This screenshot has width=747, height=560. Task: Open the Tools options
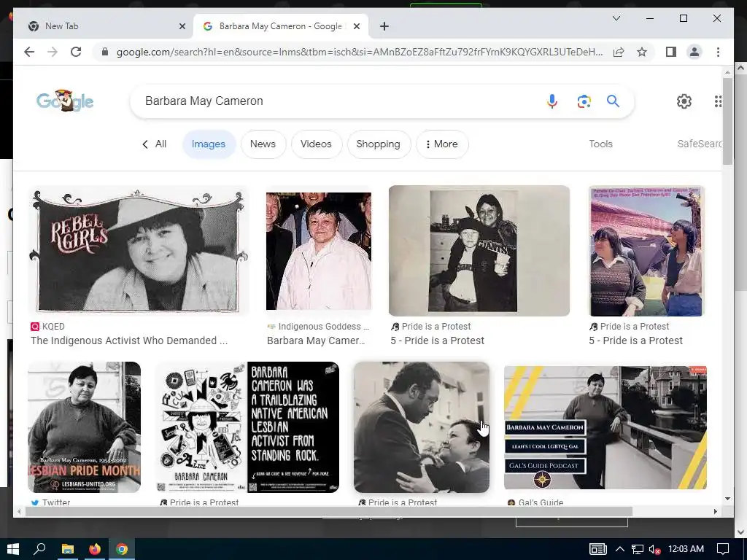tap(600, 144)
